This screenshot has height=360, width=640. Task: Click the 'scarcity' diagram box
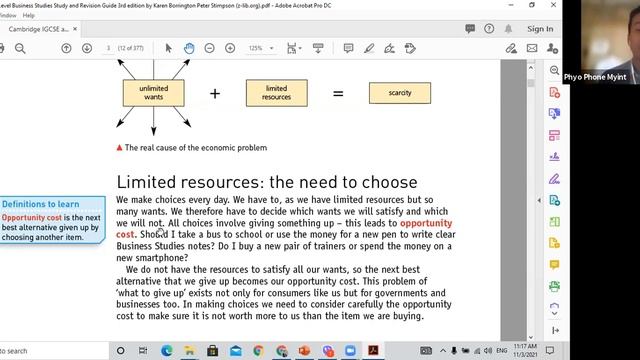click(x=400, y=93)
